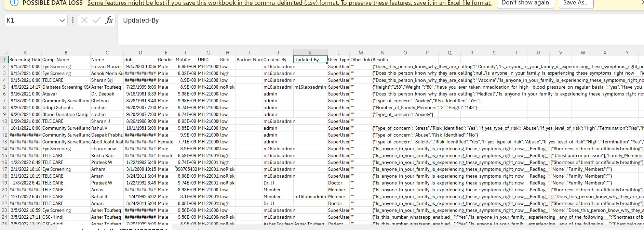Select column K header
The height and width of the screenshot is (230, 644).
(310, 53)
